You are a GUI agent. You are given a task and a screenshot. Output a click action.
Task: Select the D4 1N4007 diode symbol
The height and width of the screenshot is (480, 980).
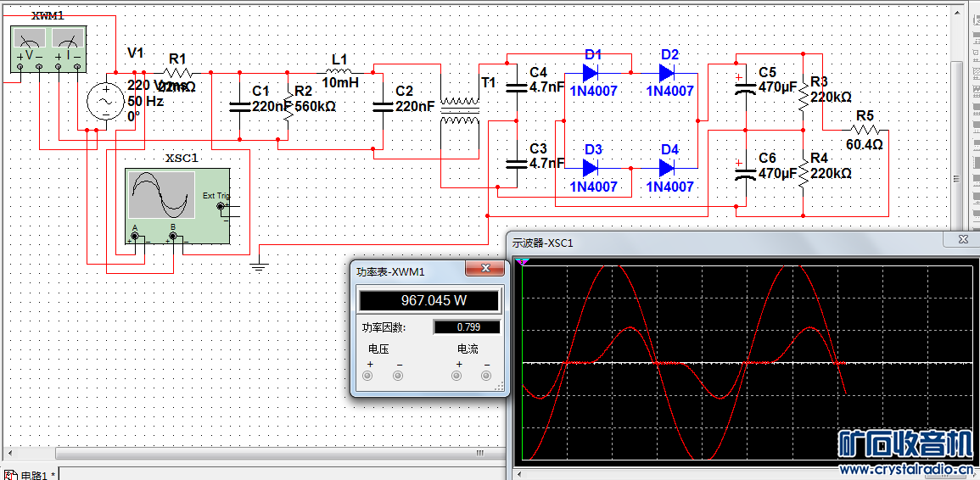point(669,168)
